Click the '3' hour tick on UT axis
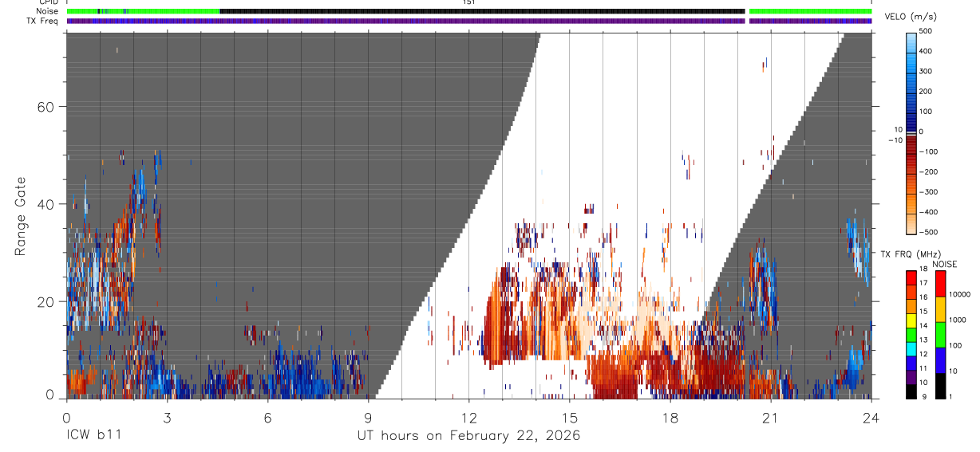This screenshot has height=452, width=980. pyautogui.click(x=167, y=416)
